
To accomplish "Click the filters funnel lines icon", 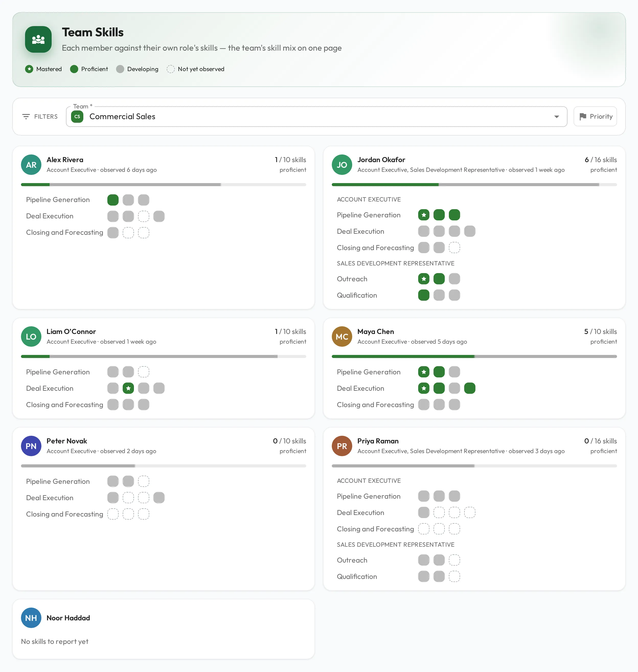I will [26, 117].
